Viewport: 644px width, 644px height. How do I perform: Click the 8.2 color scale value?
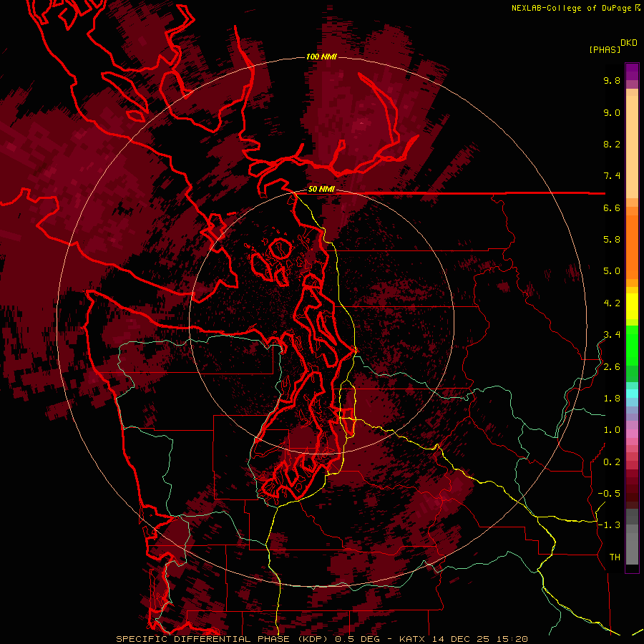tap(612, 144)
